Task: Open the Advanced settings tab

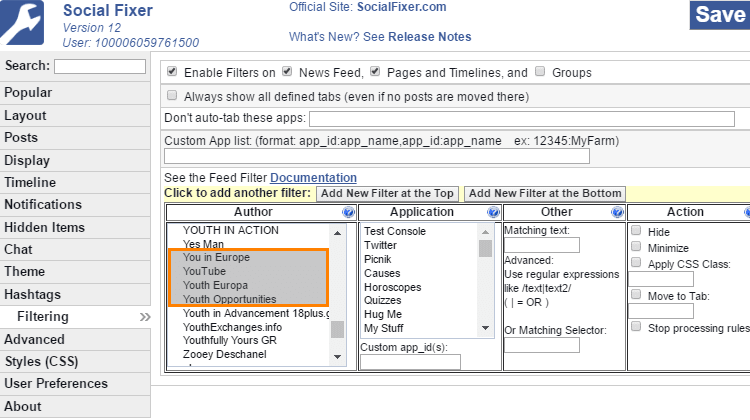Action: 75,340
